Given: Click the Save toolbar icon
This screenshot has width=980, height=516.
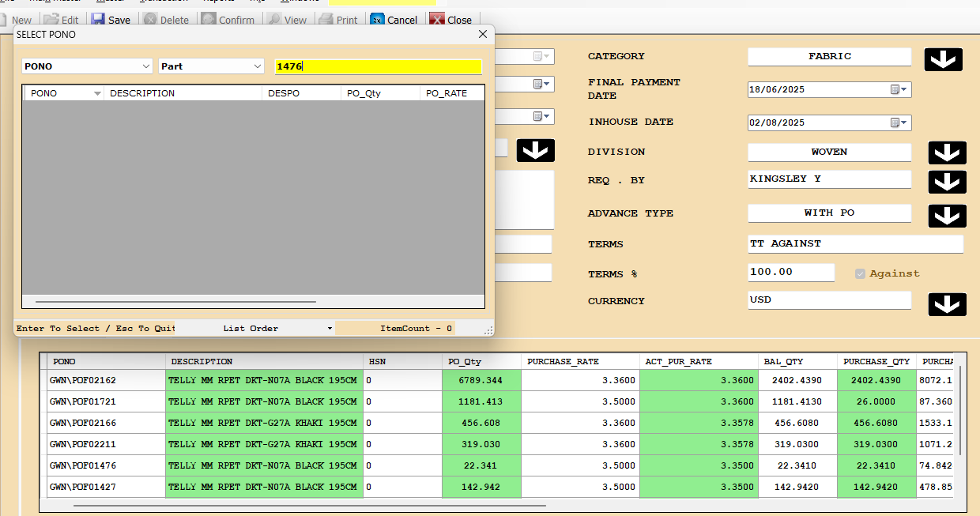Looking at the screenshot, I should (x=99, y=20).
